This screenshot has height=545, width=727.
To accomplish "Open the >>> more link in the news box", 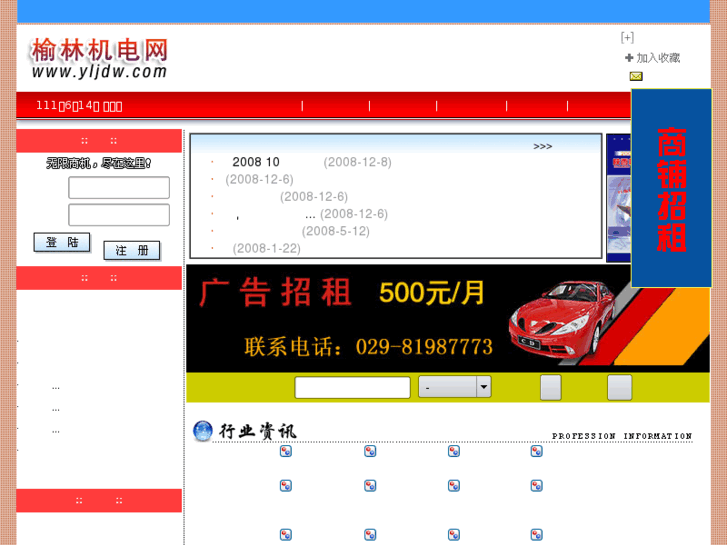I will coord(542,147).
